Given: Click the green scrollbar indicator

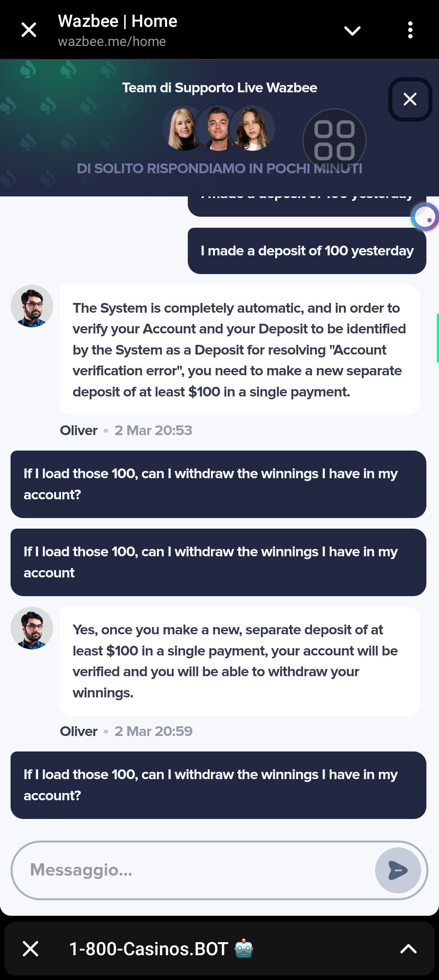Looking at the screenshot, I should 437,338.
